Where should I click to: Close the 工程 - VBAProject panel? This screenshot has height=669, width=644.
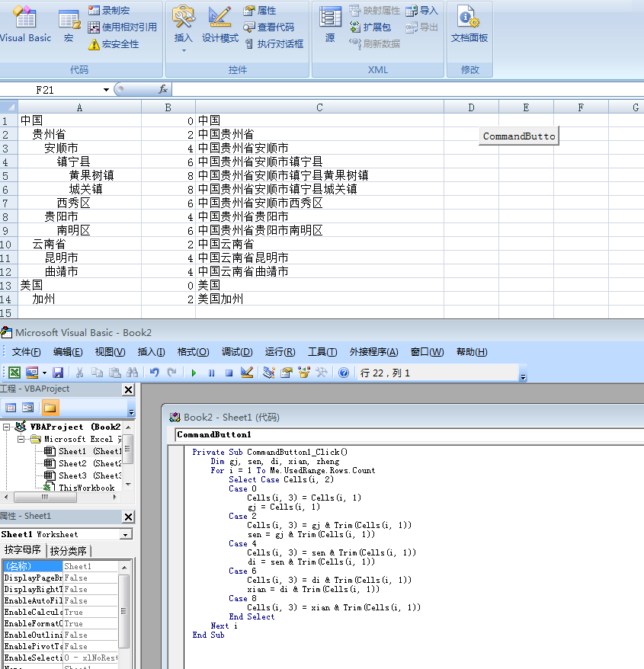pos(128,389)
